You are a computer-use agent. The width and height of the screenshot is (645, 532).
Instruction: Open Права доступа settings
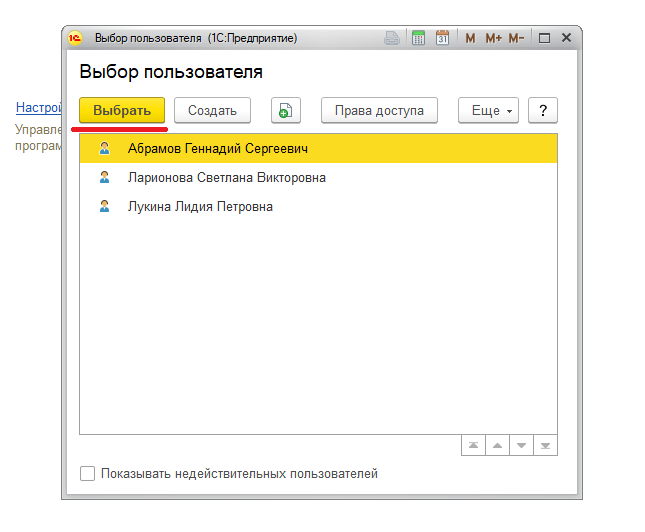(x=379, y=110)
